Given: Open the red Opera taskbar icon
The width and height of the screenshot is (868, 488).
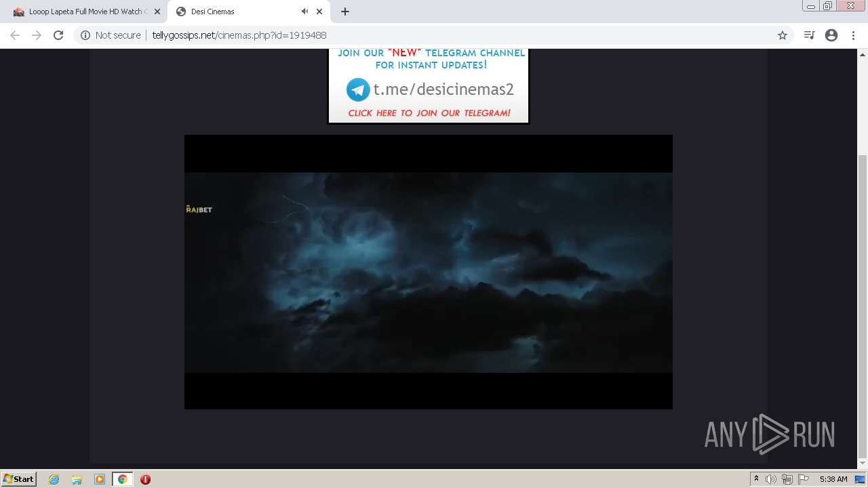Looking at the screenshot, I should (x=145, y=479).
